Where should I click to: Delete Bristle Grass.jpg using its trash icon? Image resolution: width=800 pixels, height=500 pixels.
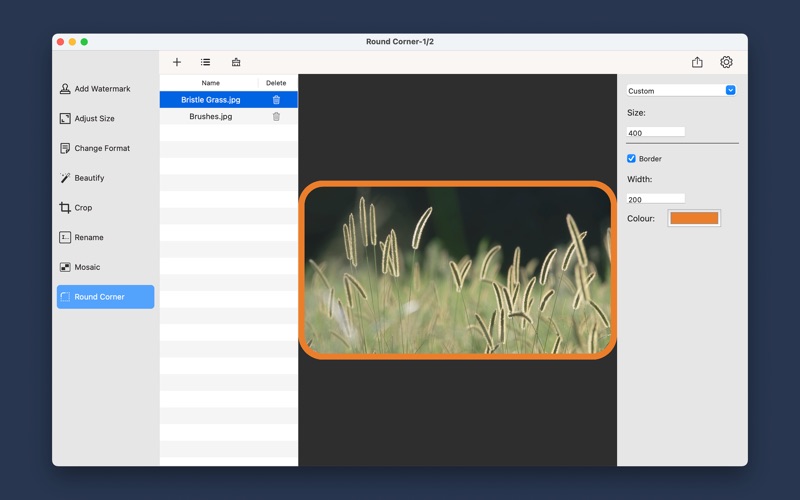click(276, 100)
